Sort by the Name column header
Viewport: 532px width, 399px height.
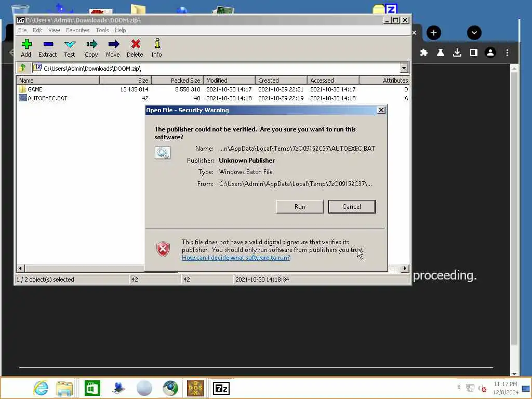[58, 81]
